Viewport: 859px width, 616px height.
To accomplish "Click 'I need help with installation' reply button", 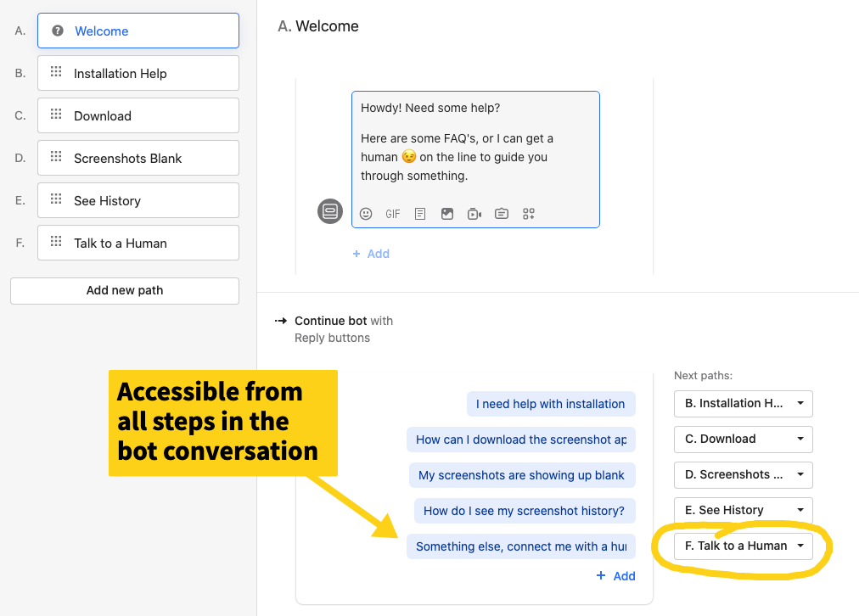I will click(551, 404).
